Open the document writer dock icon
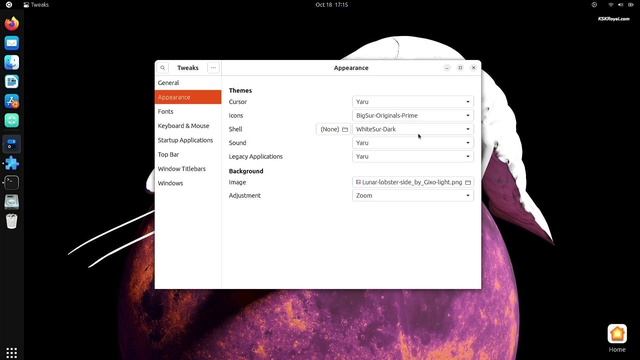 [12, 82]
